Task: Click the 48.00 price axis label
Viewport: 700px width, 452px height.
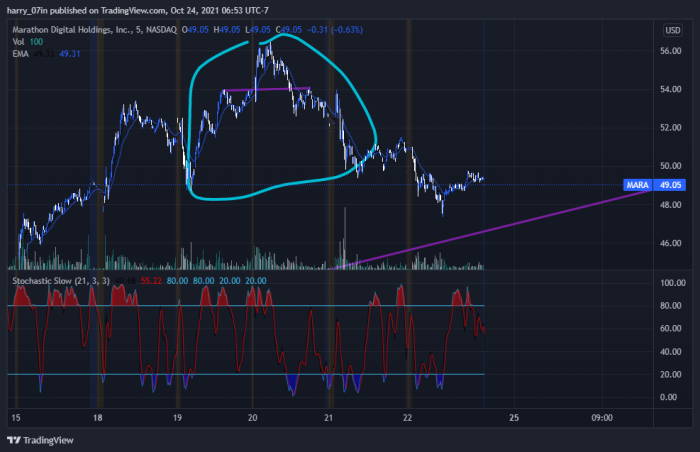Action: pos(671,205)
